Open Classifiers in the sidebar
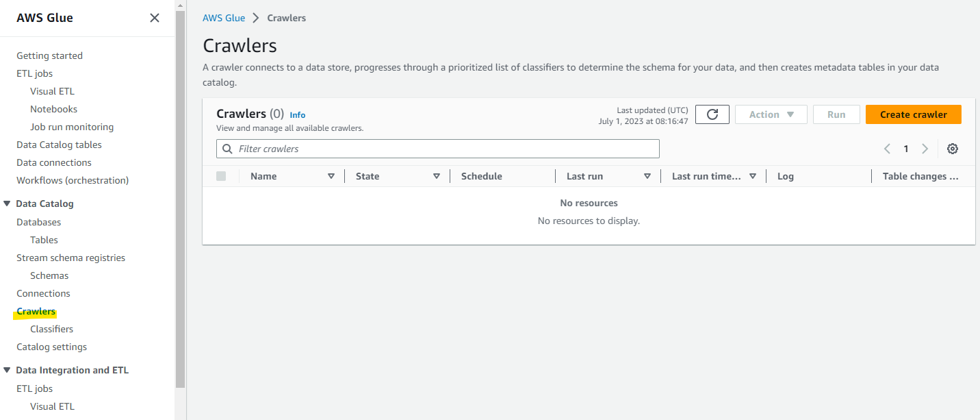The image size is (980, 420). pyautogui.click(x=51, y=329)
